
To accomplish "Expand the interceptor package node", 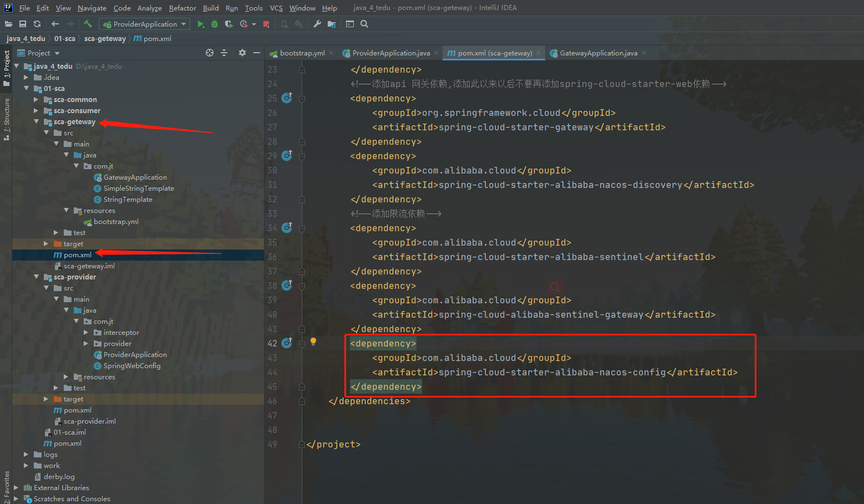I will pyautogui.click(x=86, y=332).
